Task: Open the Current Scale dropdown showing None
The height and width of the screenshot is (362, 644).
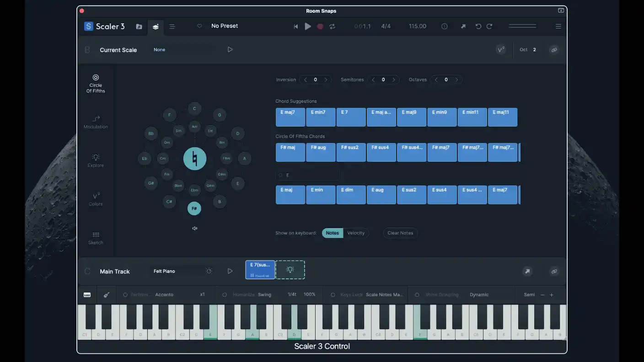Action: [x=183, y=49]
